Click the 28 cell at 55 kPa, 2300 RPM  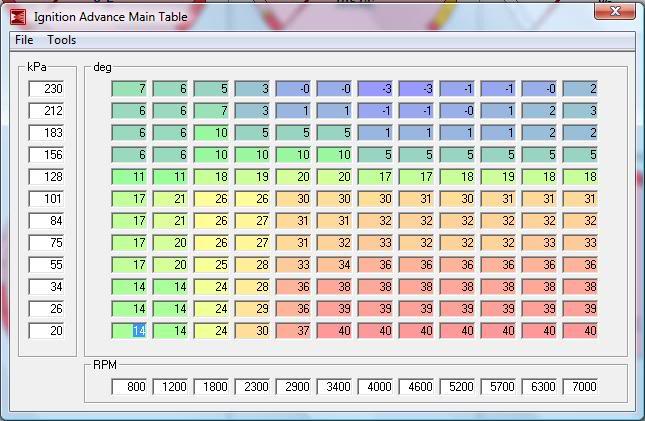point(252,265)
